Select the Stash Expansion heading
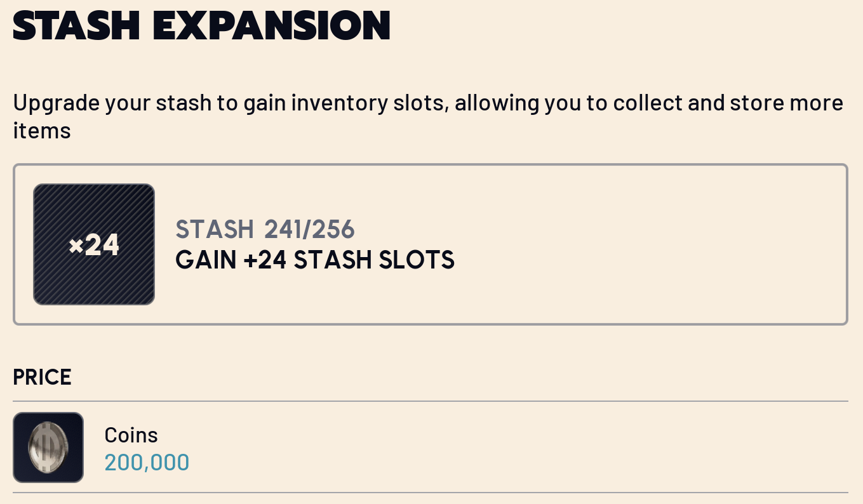Image resolution: width=863 pixels, height=504 pixels. pos(201,25)
